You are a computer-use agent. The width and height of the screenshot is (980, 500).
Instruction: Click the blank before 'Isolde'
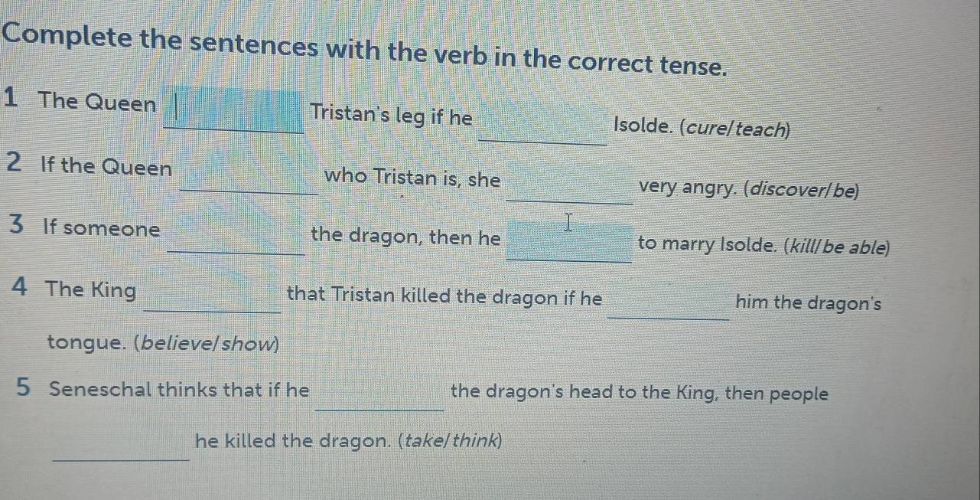(x=543, y=128)
